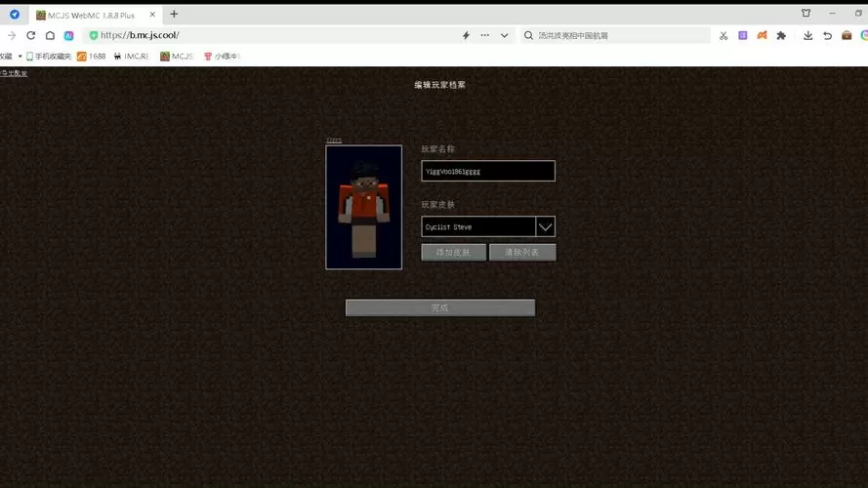Open the extensions puzzle piece icon
The width and height of the screenshot is (868, 488).
click(x=781, y=35)
